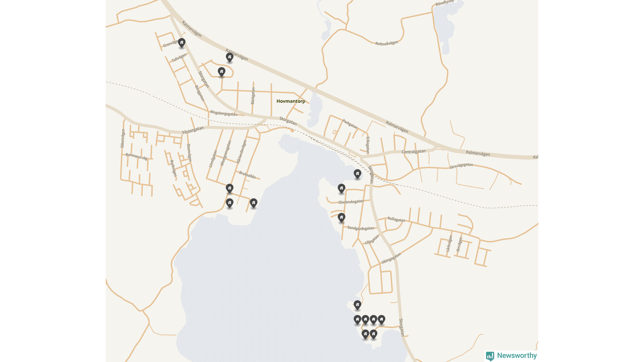The image size is (644, 362).
Task: Open the Newsworthy logo link
Action: [511, 356]
